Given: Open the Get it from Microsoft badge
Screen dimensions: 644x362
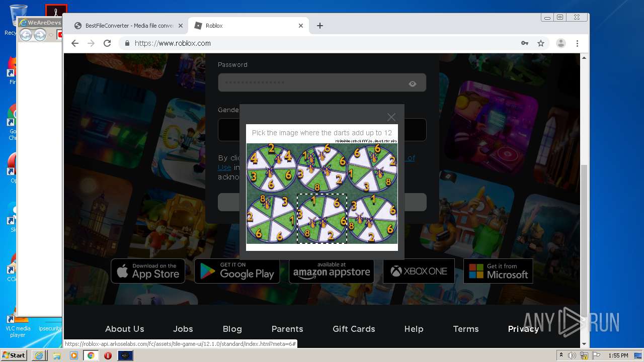Looking at the screenshot, I should pos(498,271).
